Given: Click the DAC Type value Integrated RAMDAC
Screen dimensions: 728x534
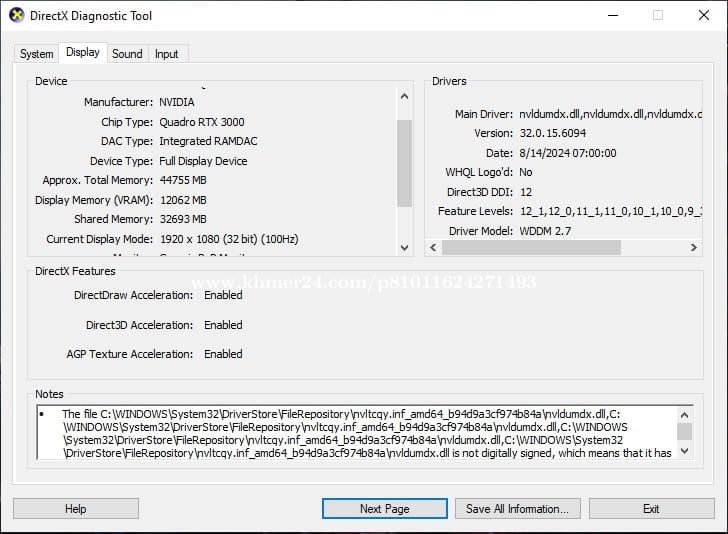Looking at the screenshot, I should coord(208,141).
